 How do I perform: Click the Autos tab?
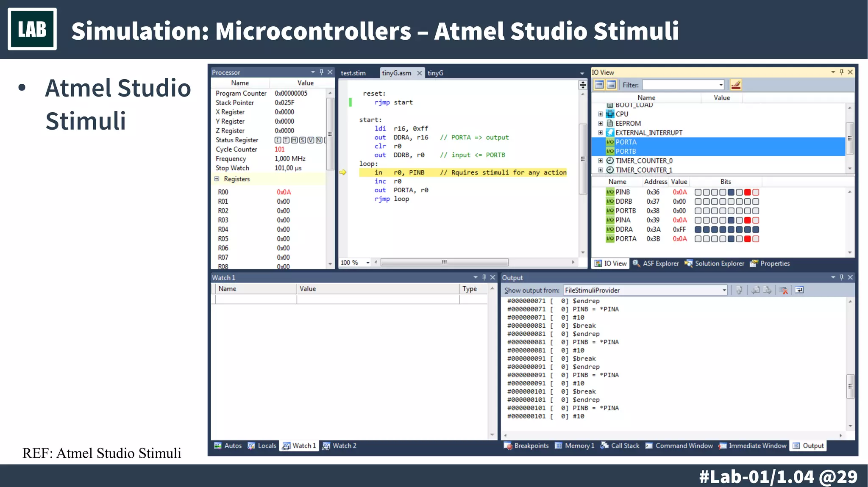click(228, 445)
